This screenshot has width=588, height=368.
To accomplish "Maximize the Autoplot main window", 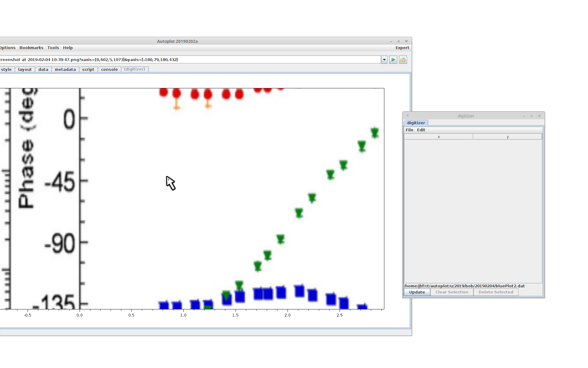I will [x=399, y=41].
